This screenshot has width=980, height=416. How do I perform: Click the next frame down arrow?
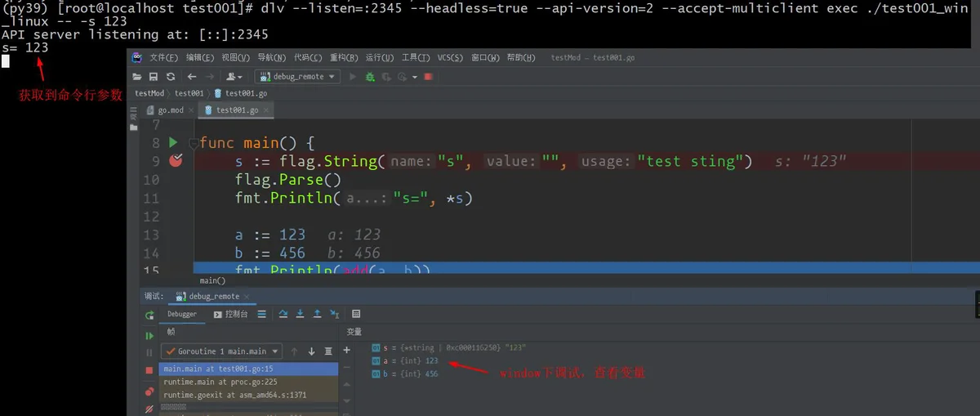[x=311, y=351]
